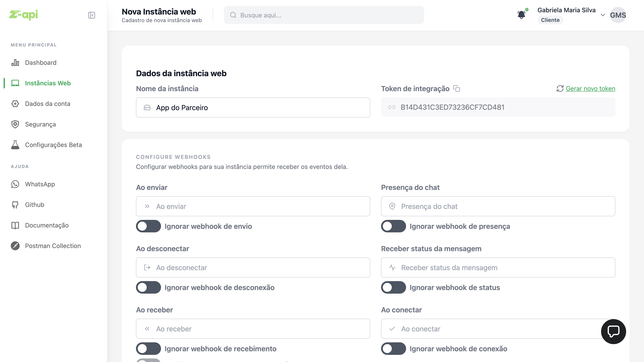Click the Z-api logo

point(23,15)
